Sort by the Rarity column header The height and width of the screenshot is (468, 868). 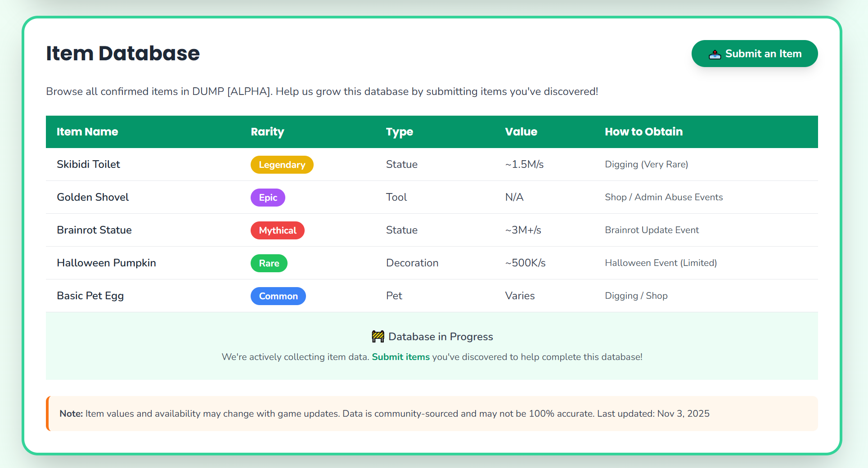tap(267, 132)
